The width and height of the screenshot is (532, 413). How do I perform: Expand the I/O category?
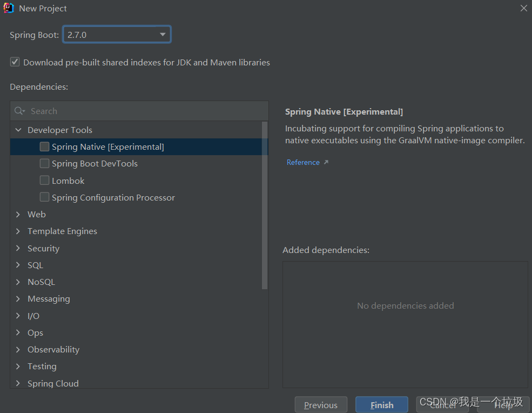pyautogui.click(x=18, y=316)
